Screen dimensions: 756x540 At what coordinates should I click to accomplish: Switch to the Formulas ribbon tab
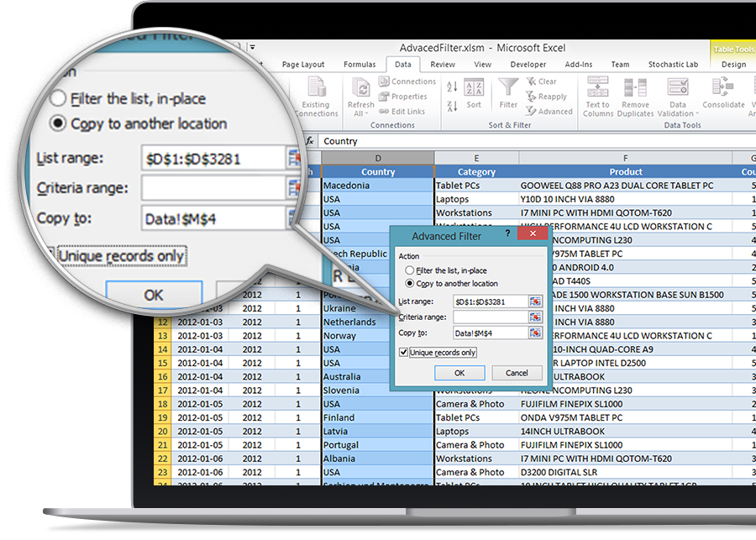360,65
